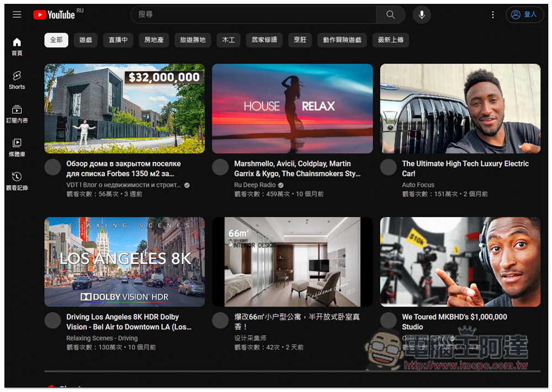This screenshot has width=552, height=392.
Task: Open "The Ultimate High Tech Luxury Electric Car!" title
Action: 465,168
